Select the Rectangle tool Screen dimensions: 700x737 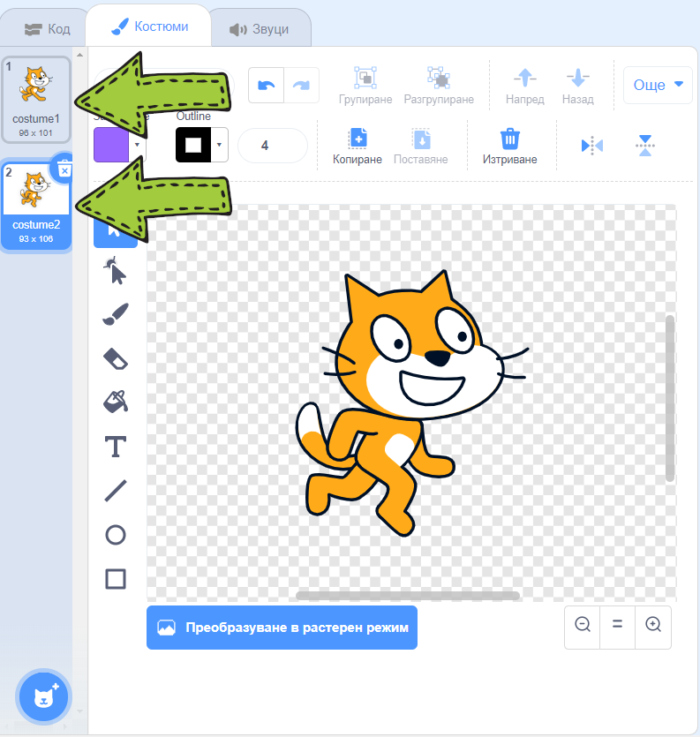115,579
